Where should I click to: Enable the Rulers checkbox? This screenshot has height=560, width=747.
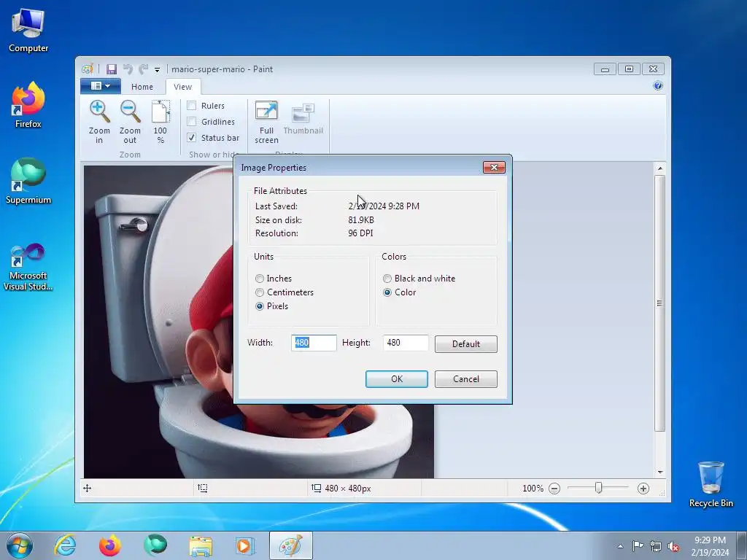192,106
